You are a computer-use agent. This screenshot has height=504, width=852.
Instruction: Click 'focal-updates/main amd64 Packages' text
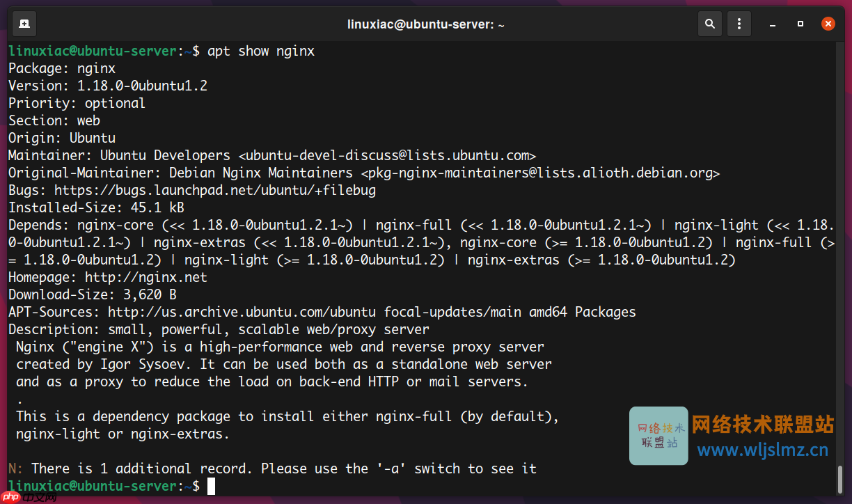click(510, 312)
